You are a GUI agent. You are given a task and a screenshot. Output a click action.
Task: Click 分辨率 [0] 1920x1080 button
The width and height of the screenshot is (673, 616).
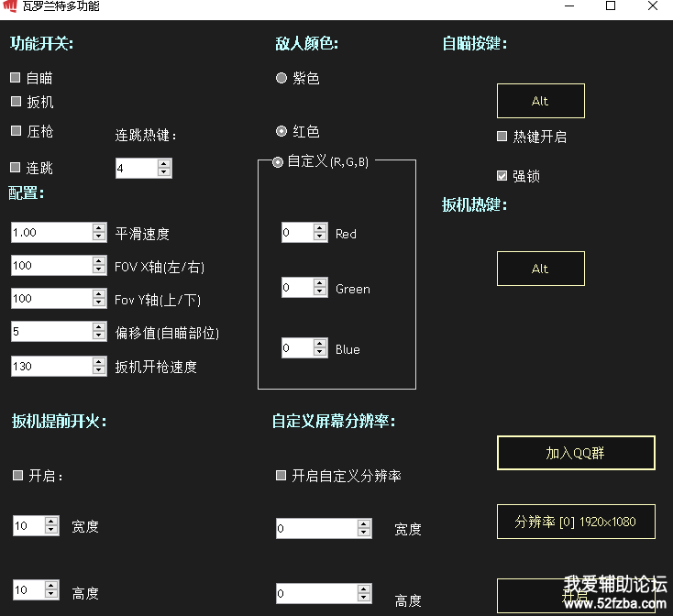[576, 522]
